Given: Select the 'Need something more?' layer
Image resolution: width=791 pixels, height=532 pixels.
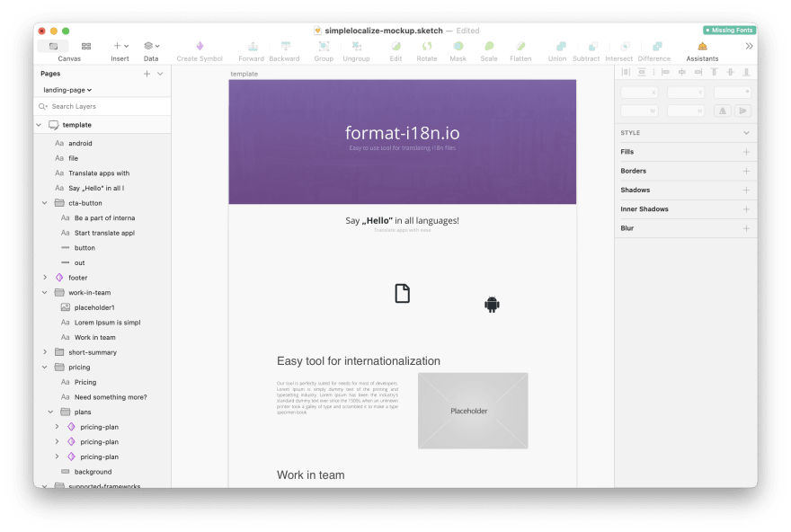Looking at the screenshot, I should (x=102, y=397).
